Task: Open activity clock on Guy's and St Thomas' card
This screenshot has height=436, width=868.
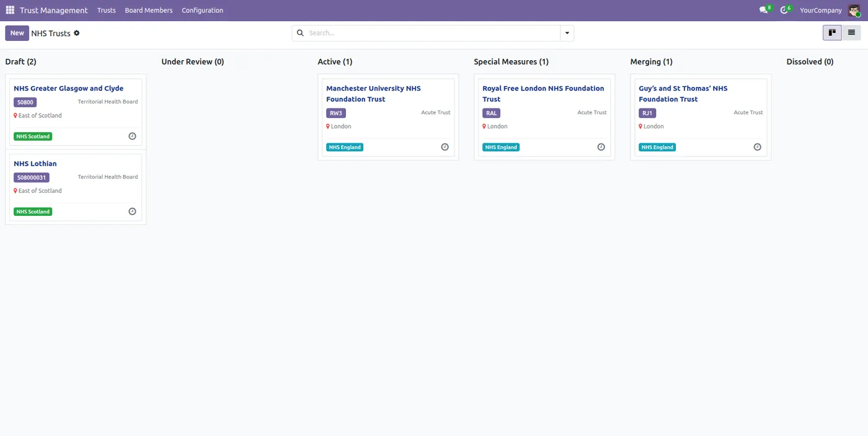Action: [757, 147]
